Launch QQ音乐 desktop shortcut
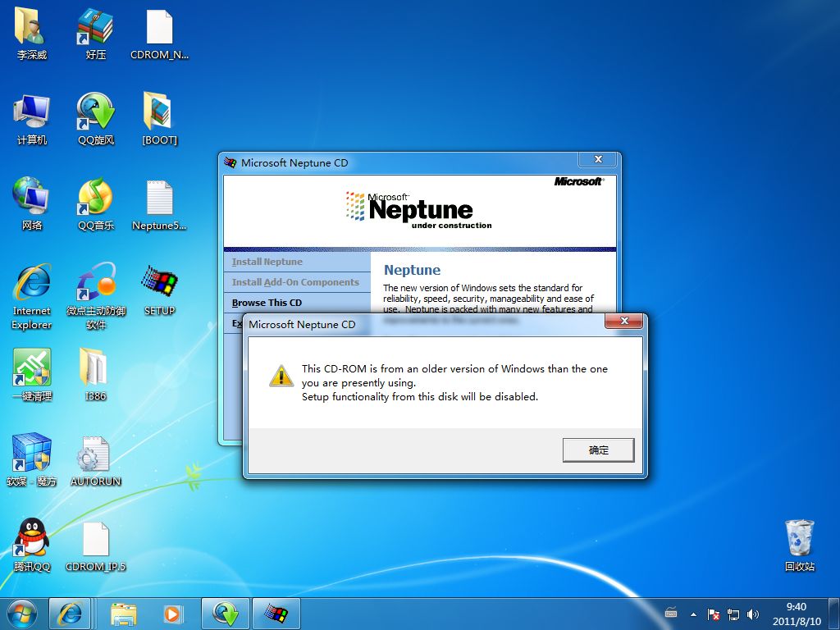 [95, 204]
